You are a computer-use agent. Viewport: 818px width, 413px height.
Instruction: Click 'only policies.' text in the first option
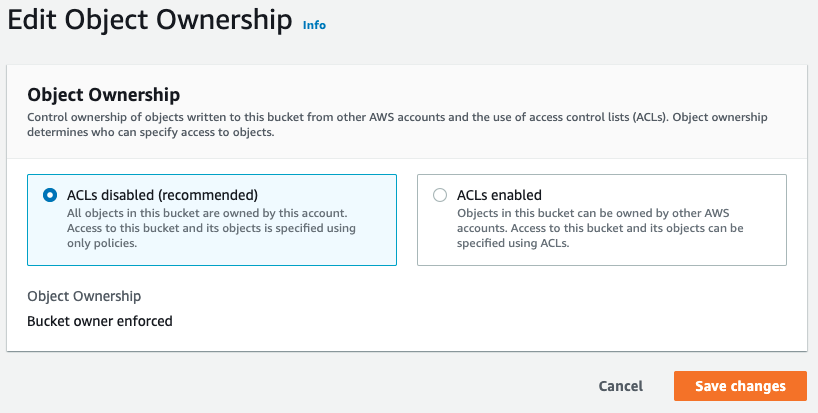point(102,243)
